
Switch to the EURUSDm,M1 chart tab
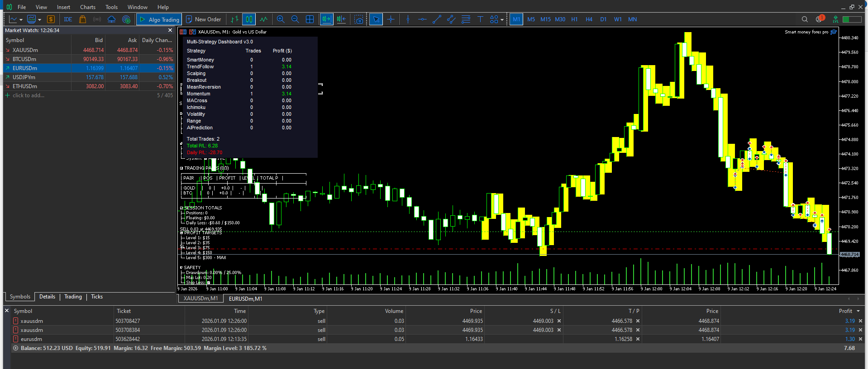click(x=245, y=298)
